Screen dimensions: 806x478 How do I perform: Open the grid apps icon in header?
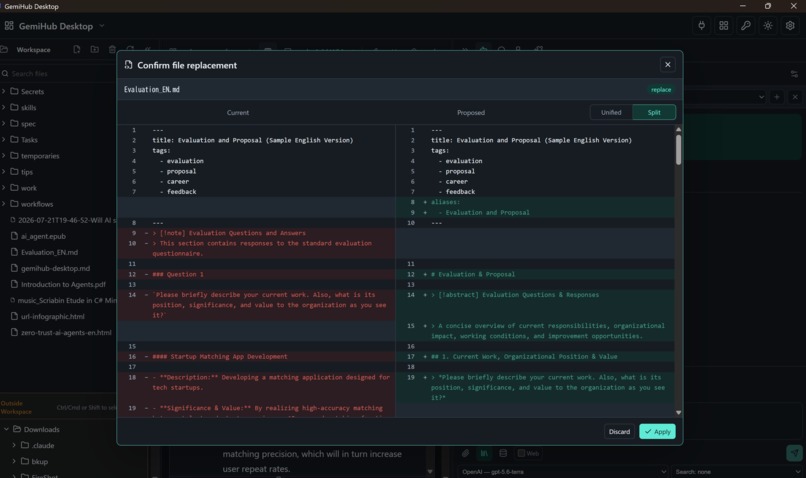point(724,26)
